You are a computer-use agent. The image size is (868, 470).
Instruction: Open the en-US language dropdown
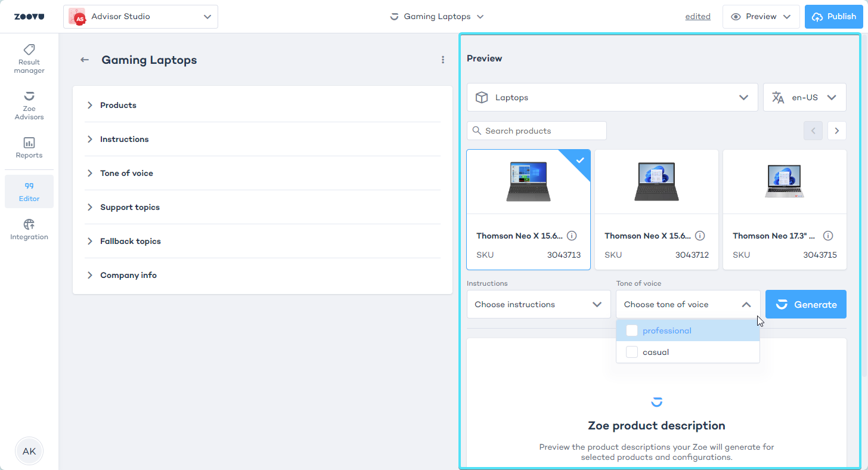(804, 97)
